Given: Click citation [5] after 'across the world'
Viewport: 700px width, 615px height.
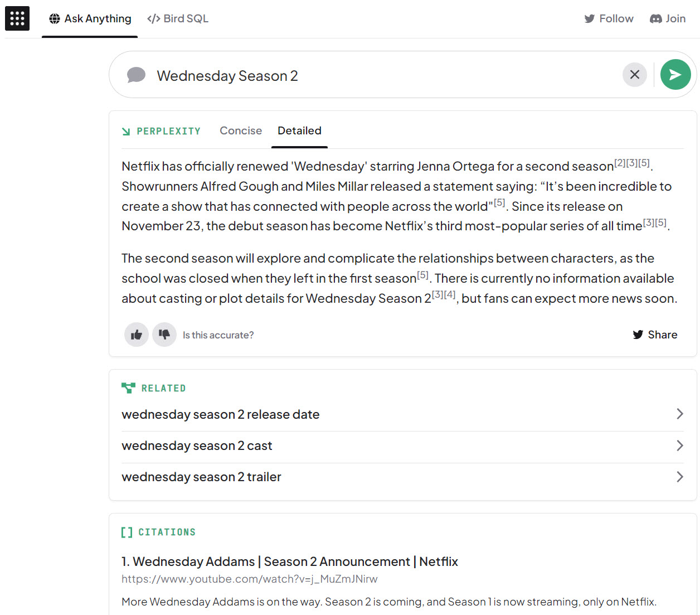Looking at the screenshot, I should tap(499, 202).
